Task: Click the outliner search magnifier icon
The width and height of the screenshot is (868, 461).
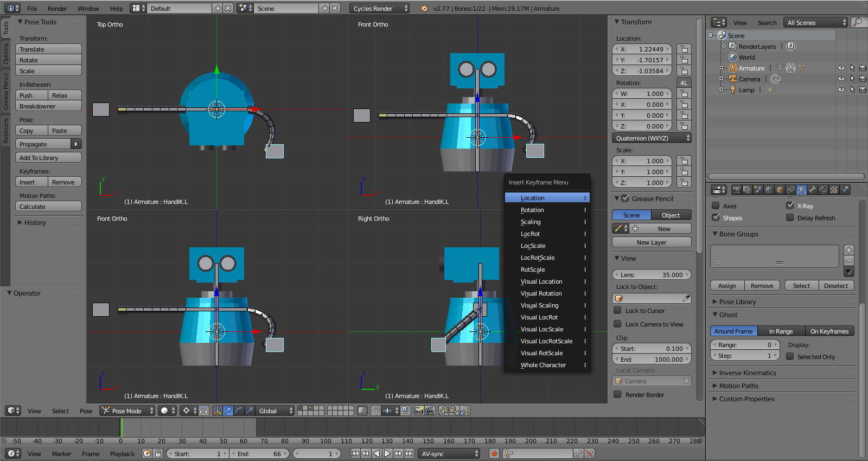Action: point(857,22)
